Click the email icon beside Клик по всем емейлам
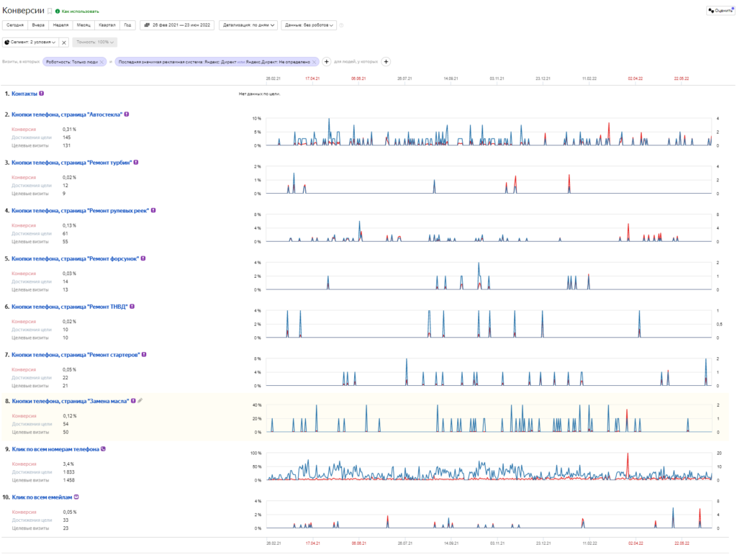 pos(76,497)
